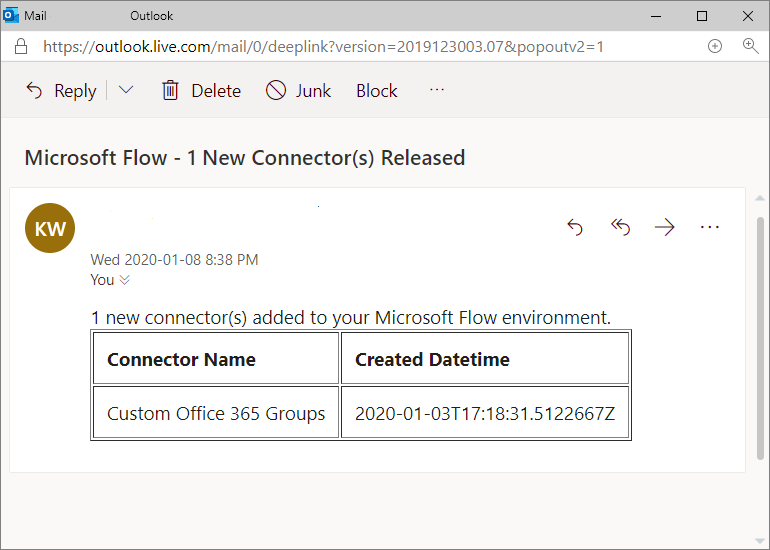Minimize the Outlook Mail window
Image resolution: width=770 pixels, height=550 pixels.
656,16
